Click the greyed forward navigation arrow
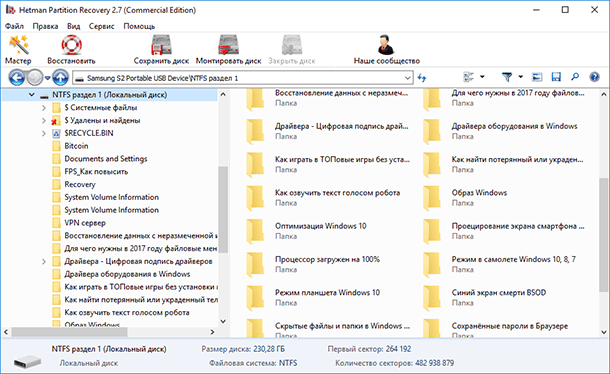This screenshot has width=610, height=374. (35, 78)
